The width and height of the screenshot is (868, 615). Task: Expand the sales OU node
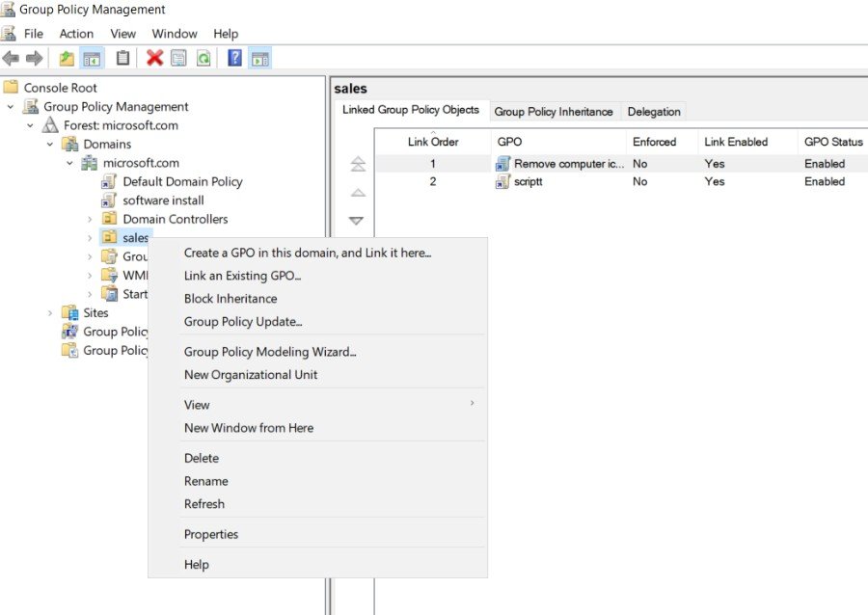[x=90, y=238]
